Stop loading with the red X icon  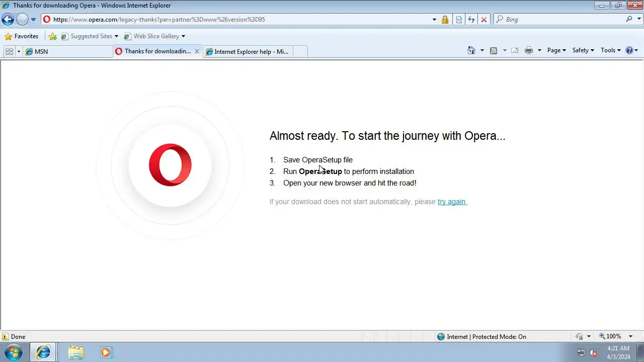(484, 20)
